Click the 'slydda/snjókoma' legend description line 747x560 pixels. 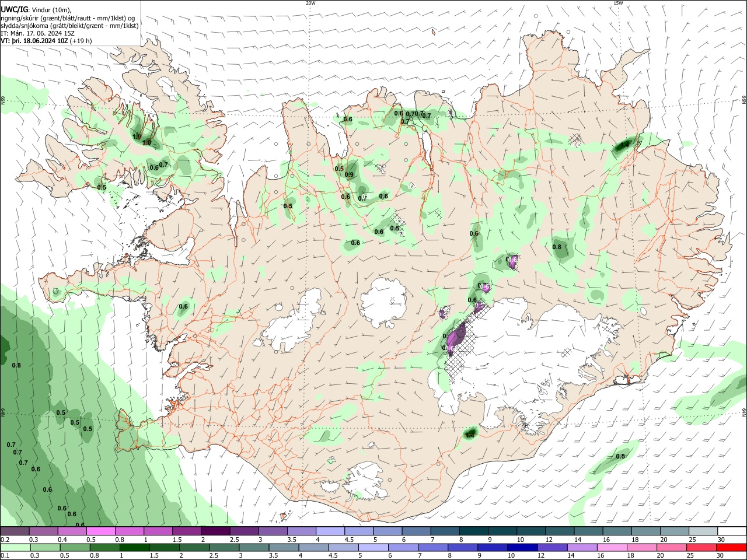69,26
